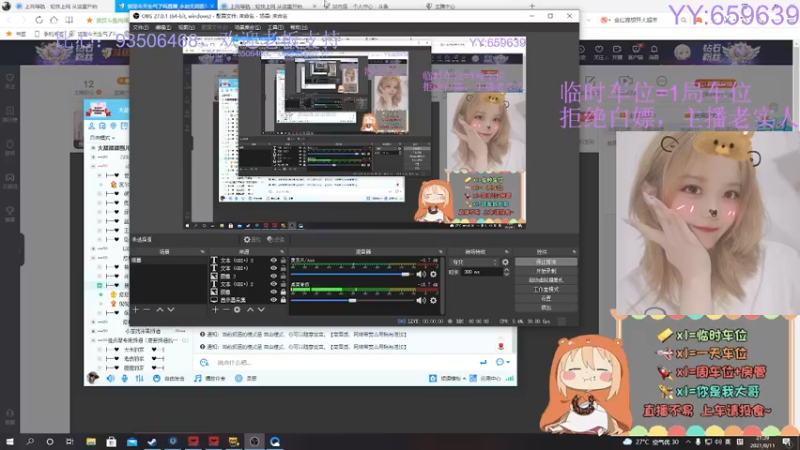Click the Start Recording button
The height and width of the screenshot is (450, 800).
click(x=546, y=271)
